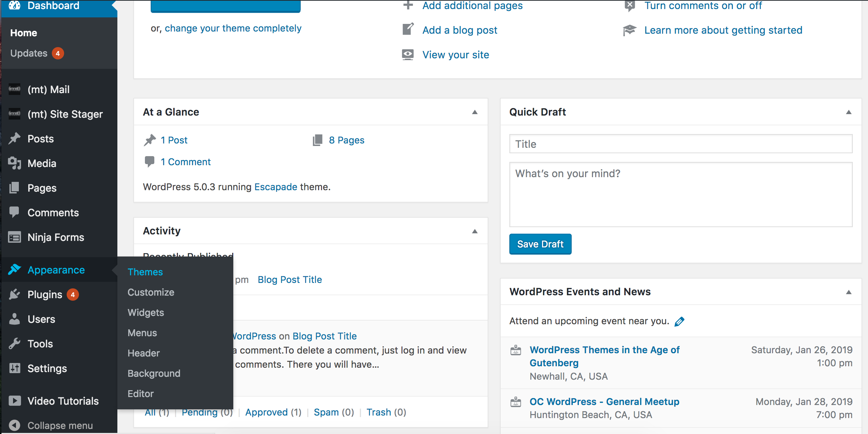Open recently published 'Blog Post Title' link

tap(290, 280)
